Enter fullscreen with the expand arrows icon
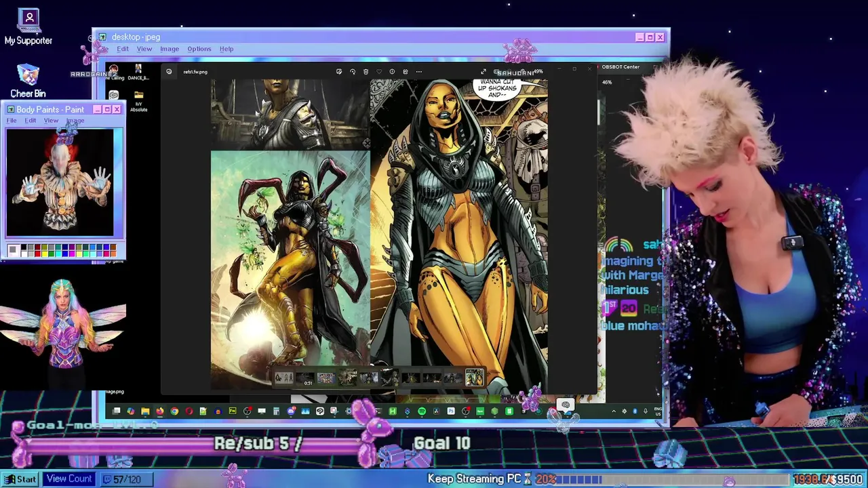Viewport: 868px width, 488px height. point(484,72)
